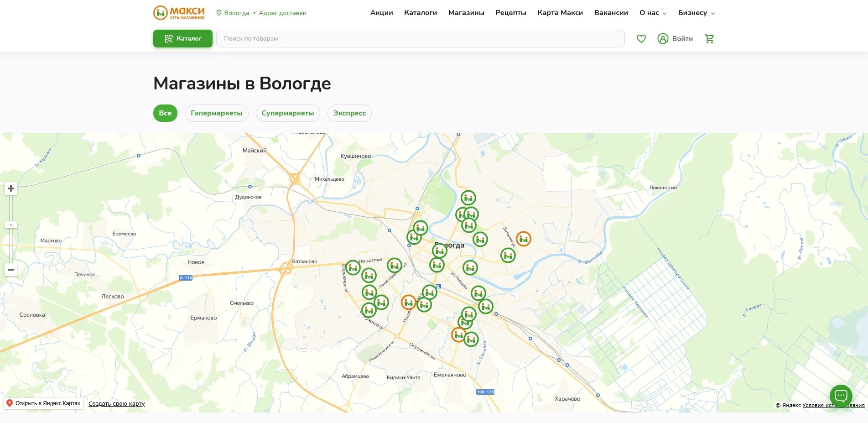
Task: Open the favorites heart icon
Action: coord(641,39)
